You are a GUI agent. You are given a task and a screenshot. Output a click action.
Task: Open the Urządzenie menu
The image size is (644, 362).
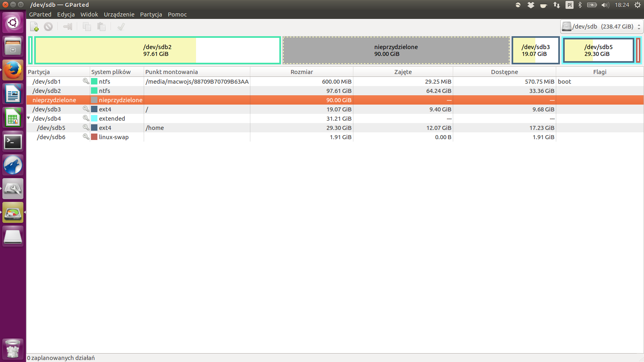click(119, 14)
